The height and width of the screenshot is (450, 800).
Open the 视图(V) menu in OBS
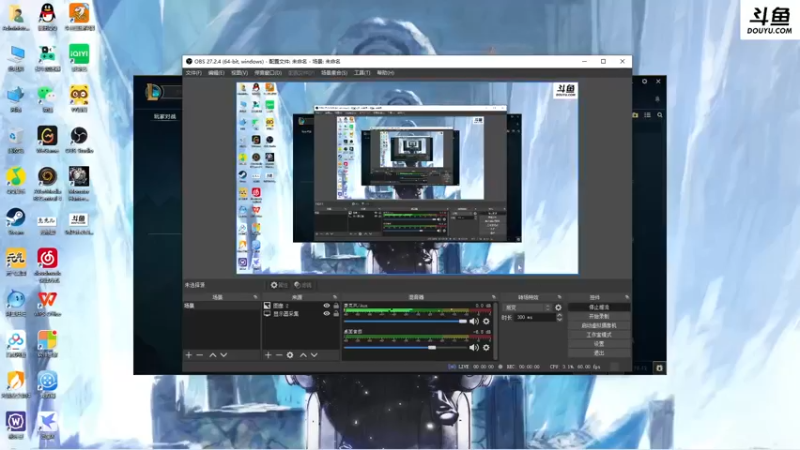[239, 73]
